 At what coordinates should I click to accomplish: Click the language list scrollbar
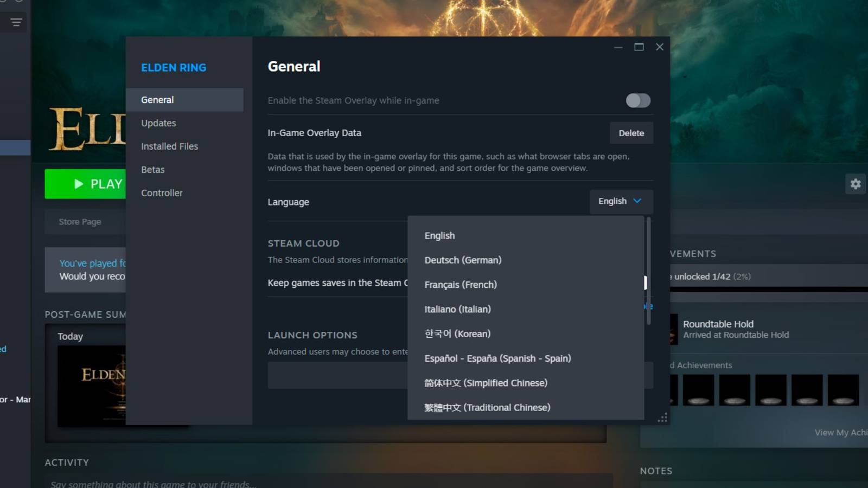(x=648, y=271)
